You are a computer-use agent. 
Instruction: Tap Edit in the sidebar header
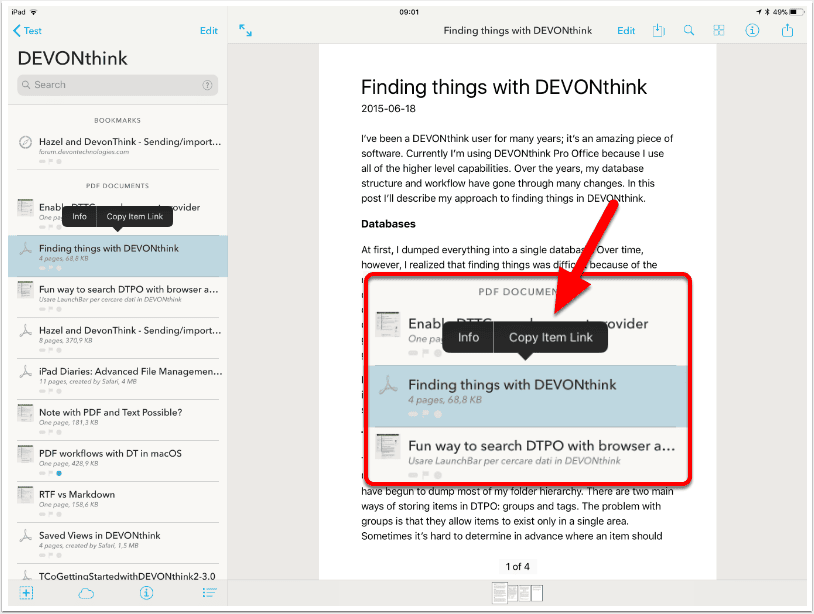coord(209,31)
